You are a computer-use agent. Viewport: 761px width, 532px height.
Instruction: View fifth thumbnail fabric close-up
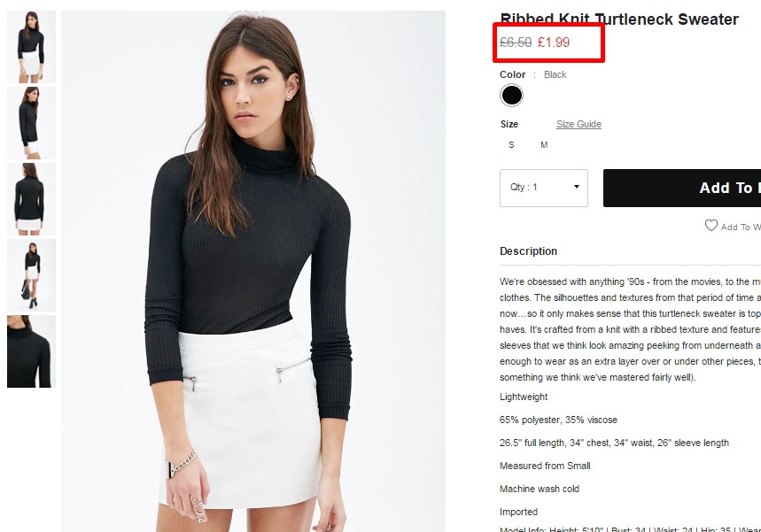32,351
